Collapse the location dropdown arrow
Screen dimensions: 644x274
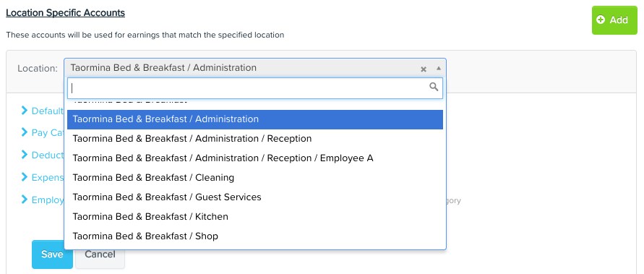click(x=439, y=69)
